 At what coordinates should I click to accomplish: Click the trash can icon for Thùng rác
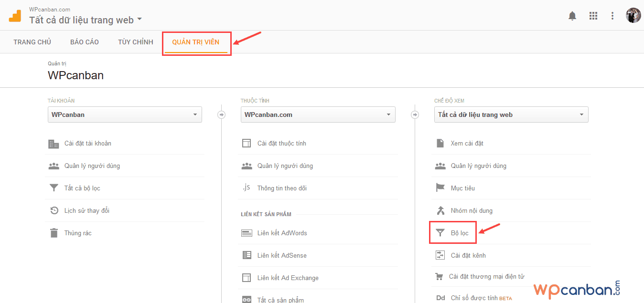click(x=54, y=233)
